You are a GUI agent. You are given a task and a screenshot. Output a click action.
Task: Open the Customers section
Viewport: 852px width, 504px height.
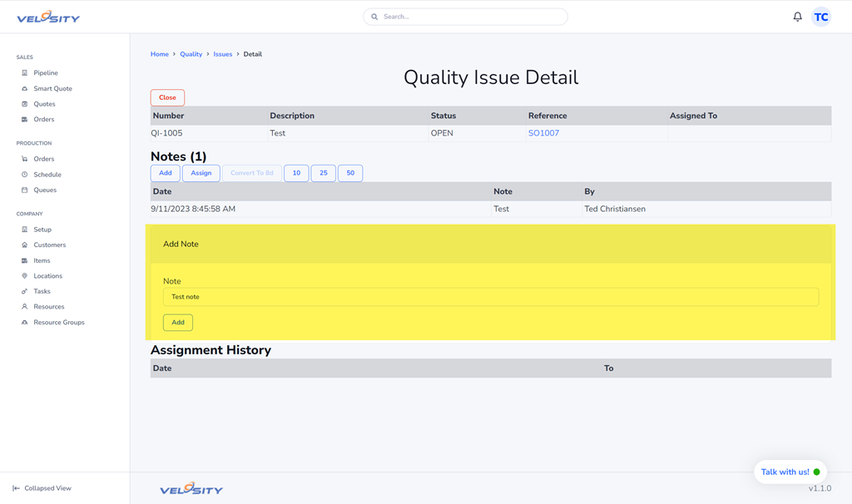pos(49,245)
